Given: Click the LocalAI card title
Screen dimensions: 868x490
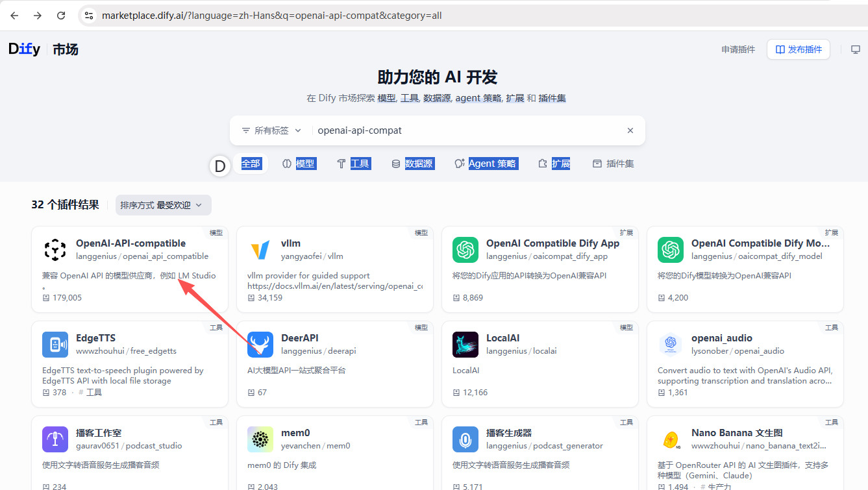Looking at the screenshot, I should coord(503,338).
